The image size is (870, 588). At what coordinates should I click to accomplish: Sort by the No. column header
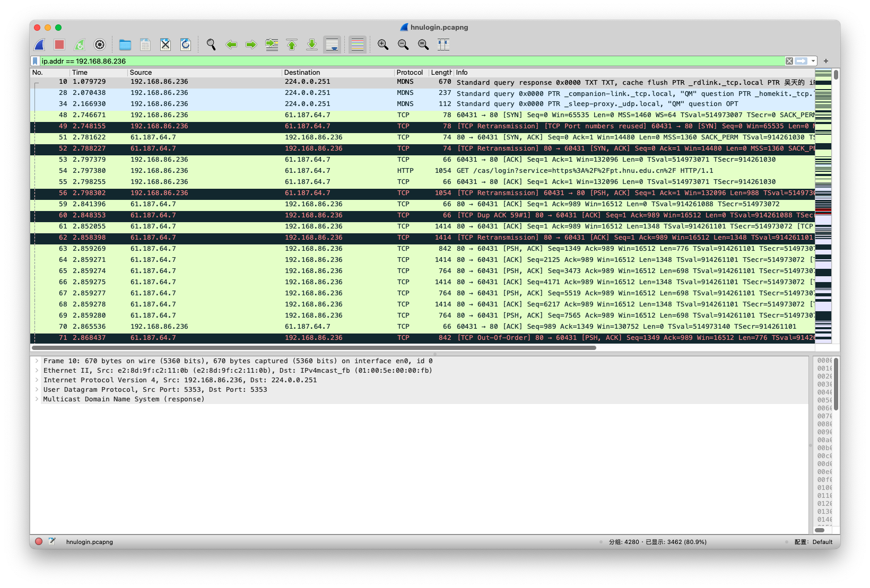(50, 73)
